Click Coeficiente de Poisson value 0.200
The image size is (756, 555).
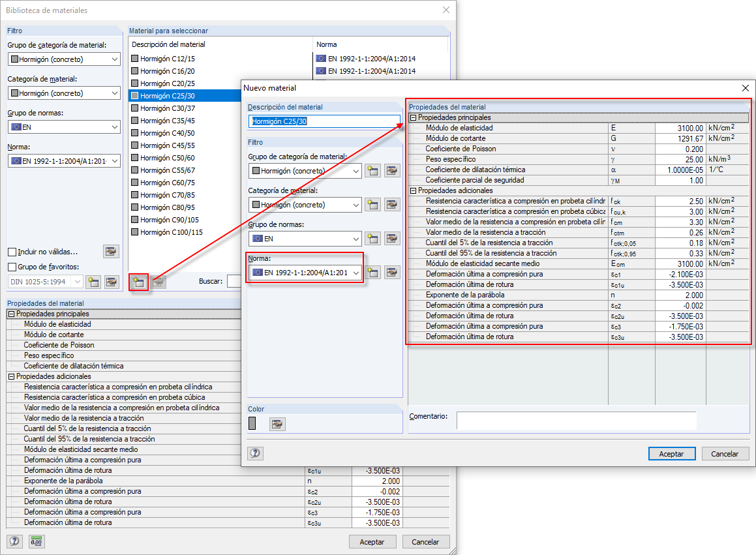click(x=680, y=149)
